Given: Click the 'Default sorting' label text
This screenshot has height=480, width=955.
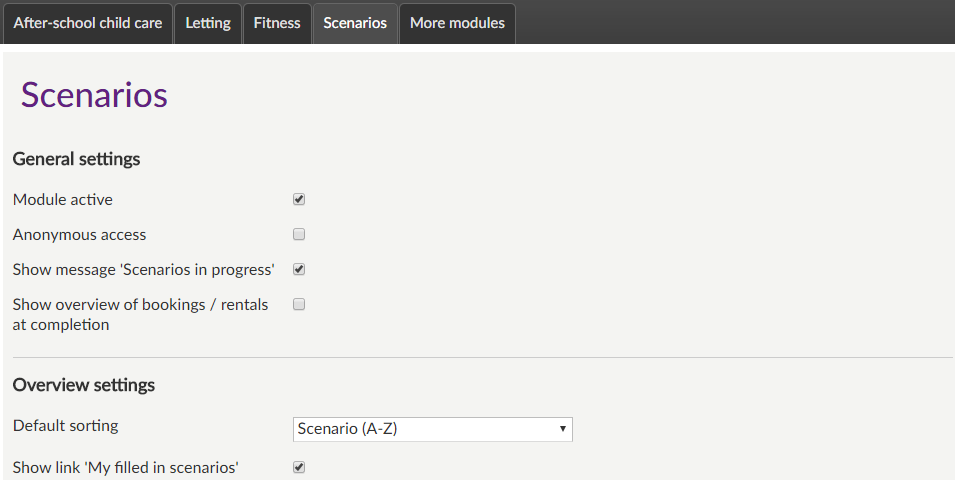Looking at the screenshot, I should 66,426.
